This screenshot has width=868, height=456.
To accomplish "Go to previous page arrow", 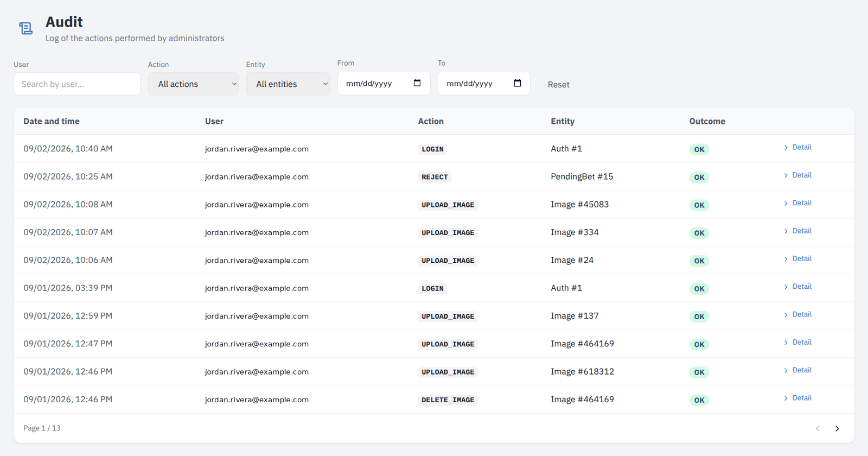I will tap(818, 429).
